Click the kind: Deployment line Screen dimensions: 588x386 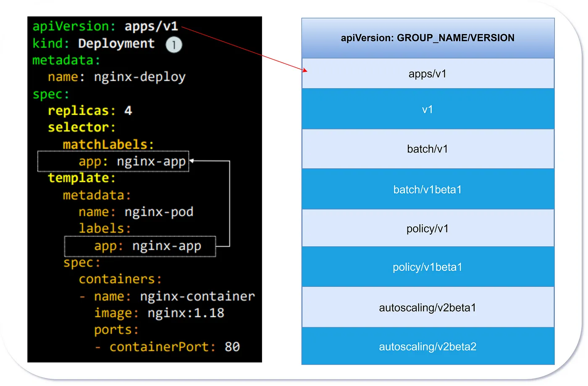(x=94, y=43)
